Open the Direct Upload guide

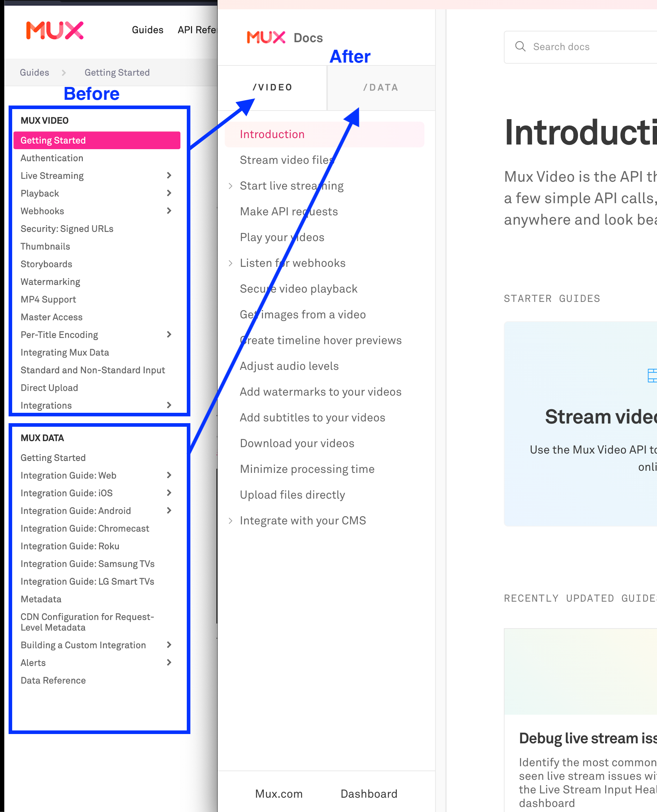49,388
